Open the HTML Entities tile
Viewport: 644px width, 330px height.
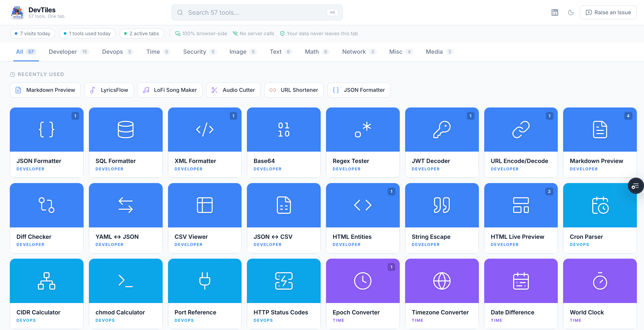[363, 218]
